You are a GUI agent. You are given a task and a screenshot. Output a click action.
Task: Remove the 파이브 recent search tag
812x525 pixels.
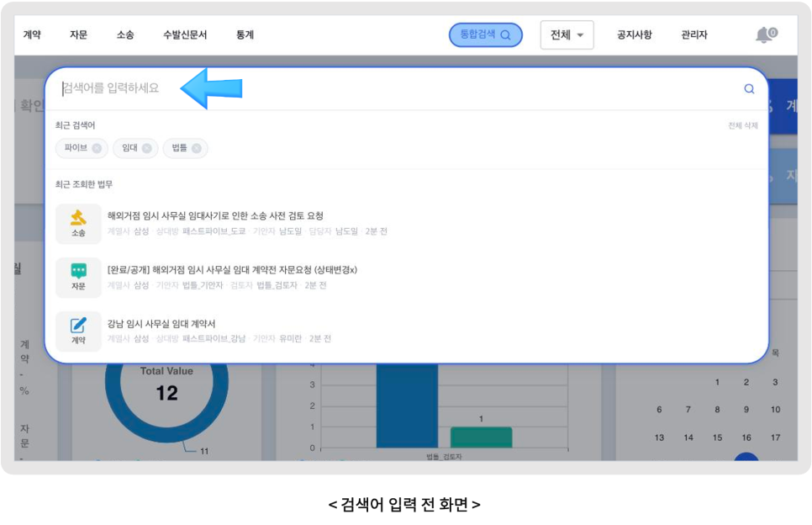(97, 148)
